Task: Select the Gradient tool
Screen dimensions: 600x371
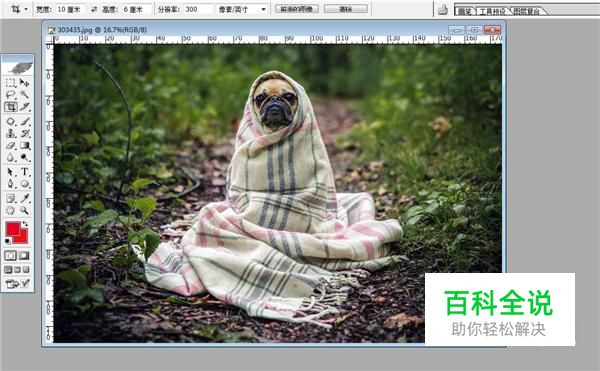Action: [x=24, y=146]
